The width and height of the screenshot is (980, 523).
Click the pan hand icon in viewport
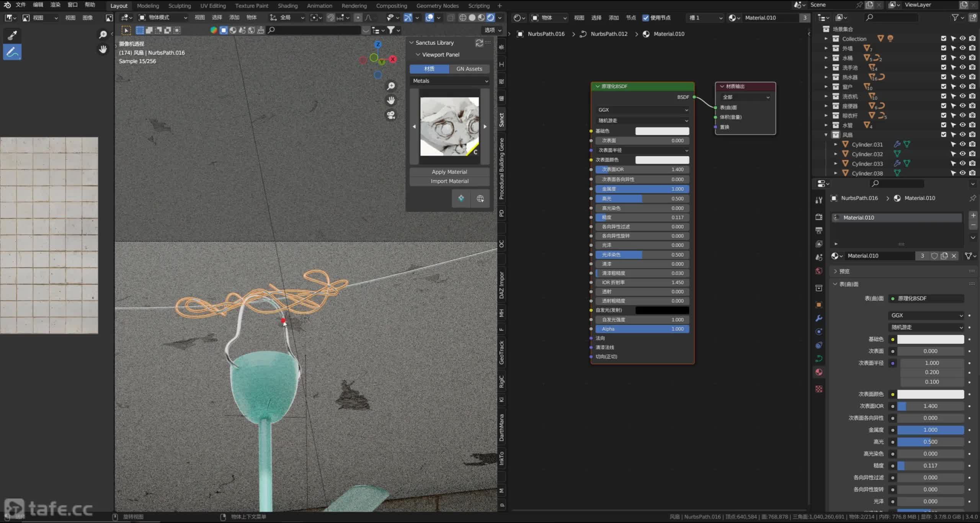pyautogui.click(x=391, y=100)
